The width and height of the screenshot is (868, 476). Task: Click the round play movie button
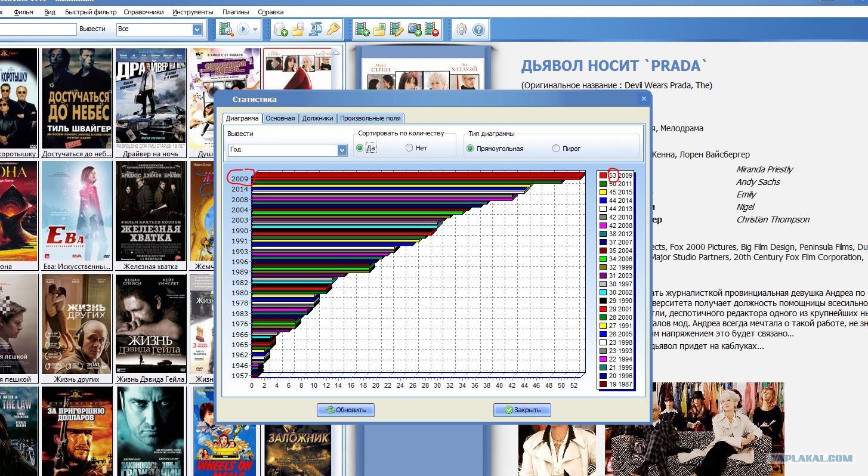(x=243, y=29)
